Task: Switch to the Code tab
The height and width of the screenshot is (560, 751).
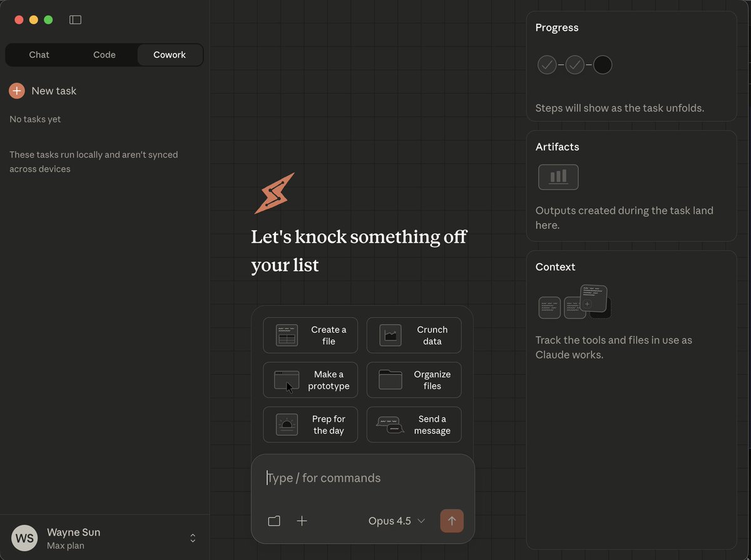Action: coord(105,54)
